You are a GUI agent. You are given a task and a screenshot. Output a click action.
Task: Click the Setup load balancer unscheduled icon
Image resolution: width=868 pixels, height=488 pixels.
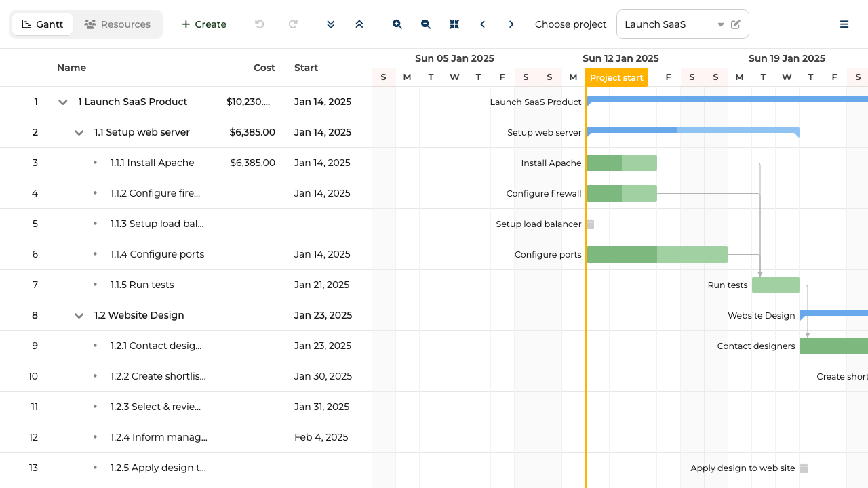590,224
